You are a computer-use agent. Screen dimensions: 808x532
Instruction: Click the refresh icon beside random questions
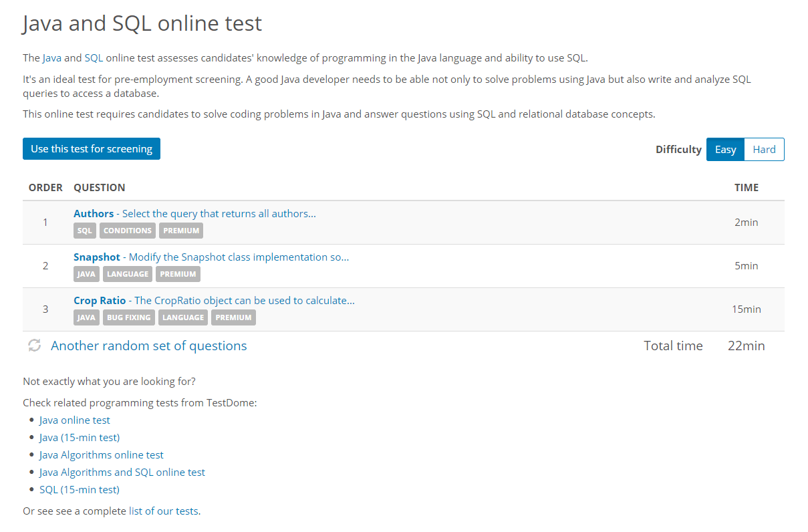[35, 346]
